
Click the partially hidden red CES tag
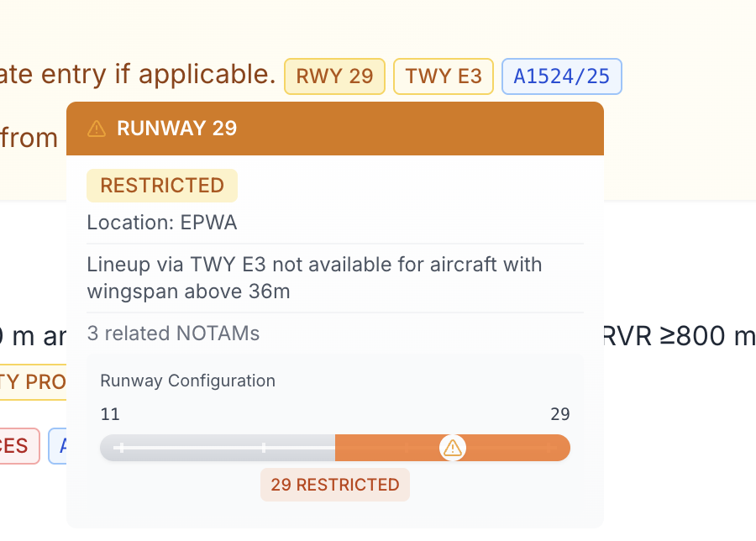pos(18,446)
